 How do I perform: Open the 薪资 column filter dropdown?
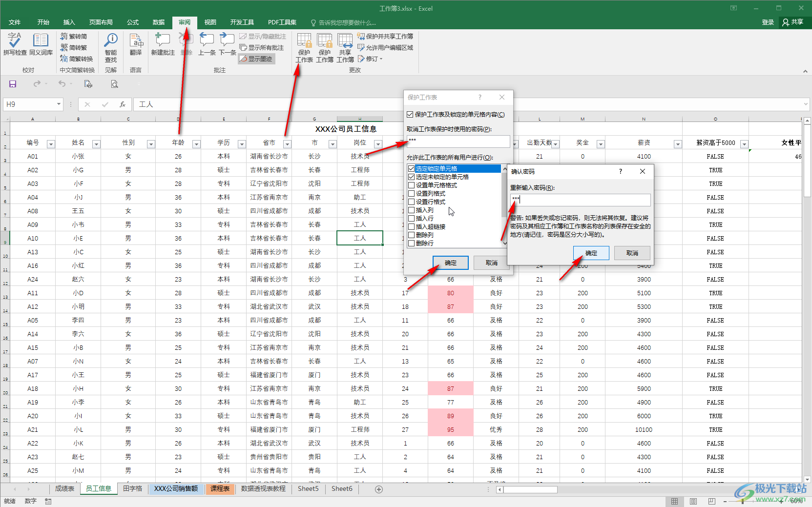[x=678, y=144]
